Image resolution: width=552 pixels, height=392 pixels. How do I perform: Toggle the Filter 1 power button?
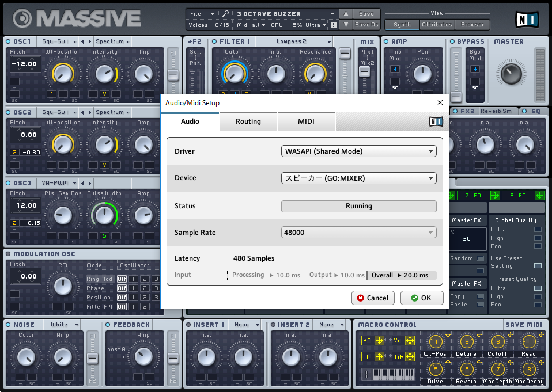(214, 41)
